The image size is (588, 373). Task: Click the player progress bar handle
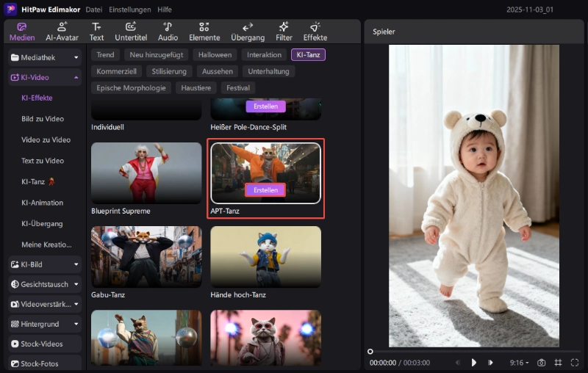pos(370,352)
